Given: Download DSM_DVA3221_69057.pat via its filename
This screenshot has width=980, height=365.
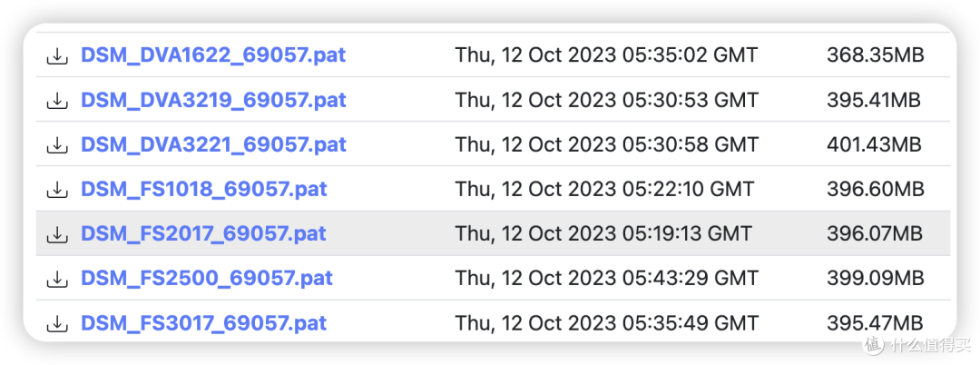Looking at the screenshot, I should coord(213,144).
